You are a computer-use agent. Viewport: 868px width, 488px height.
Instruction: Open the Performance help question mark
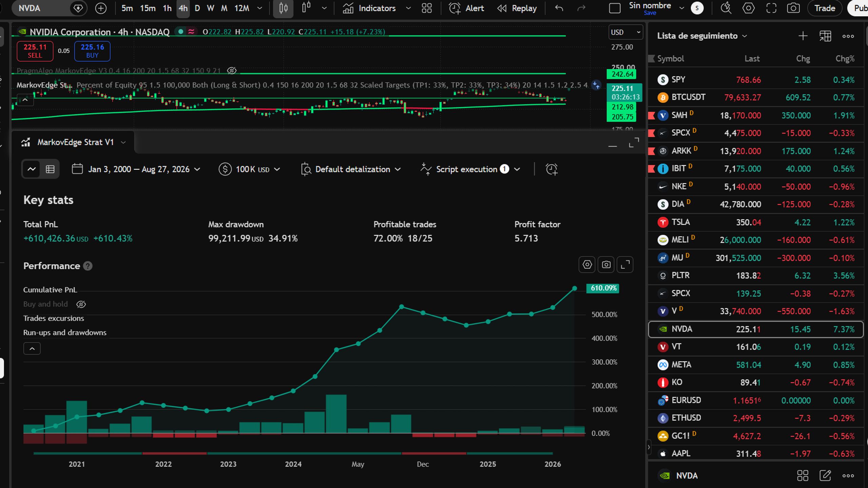coord(88,266)
